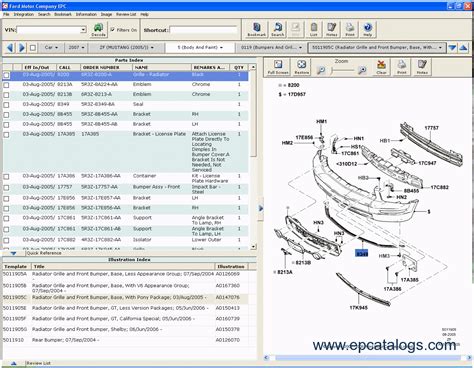Open the List toolbar button
Screen dimensions: 474x368
[x=314, y=29]
